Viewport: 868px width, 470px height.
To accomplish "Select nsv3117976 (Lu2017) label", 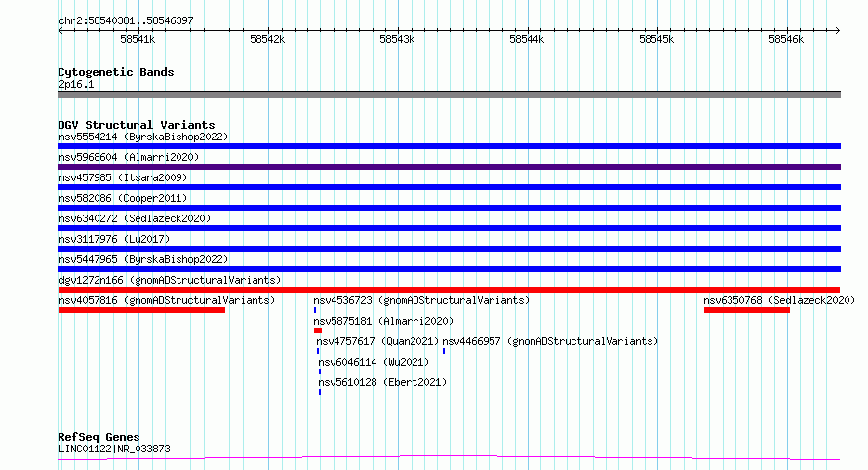I will [x=114, y=239].
